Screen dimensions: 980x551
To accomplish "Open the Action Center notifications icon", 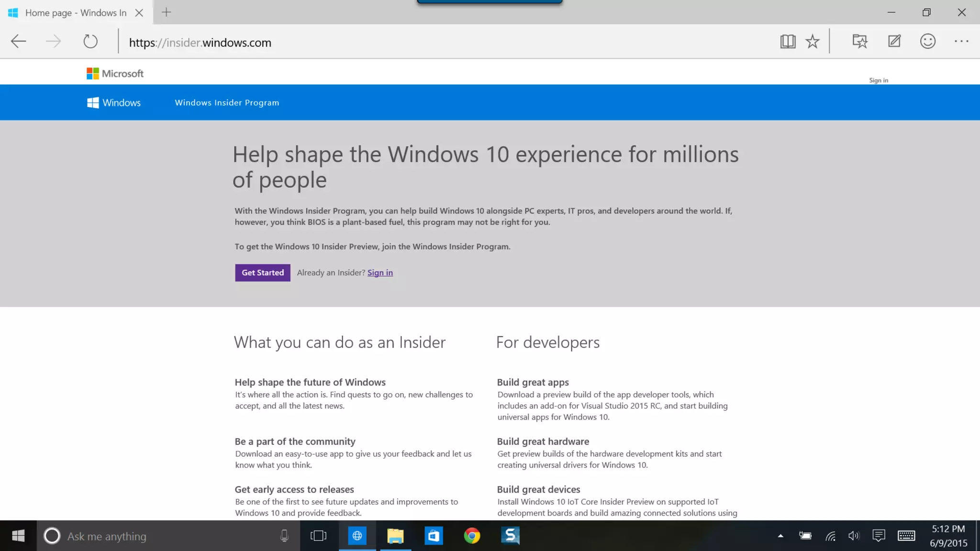I will (879, 536).
